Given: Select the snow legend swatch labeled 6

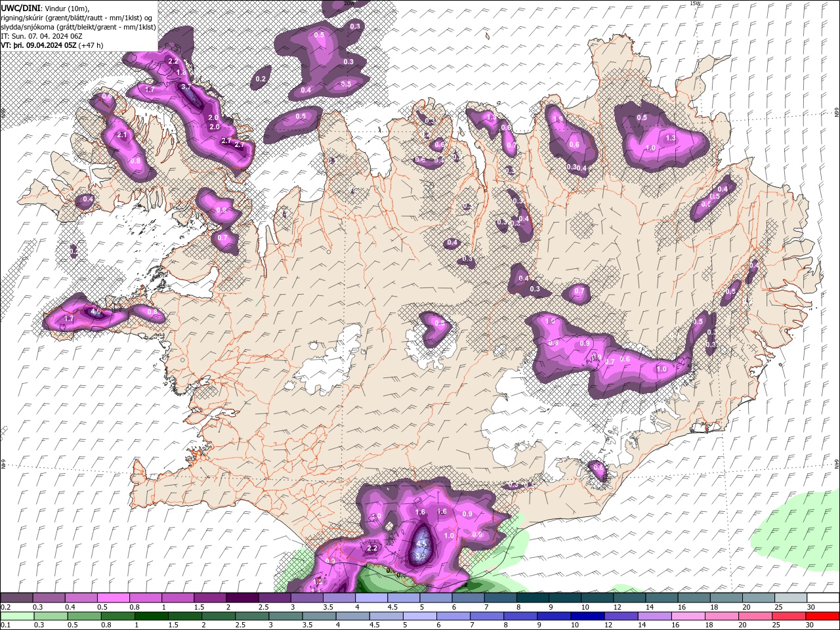Looking at the screenshot, I should pos(468,598).
